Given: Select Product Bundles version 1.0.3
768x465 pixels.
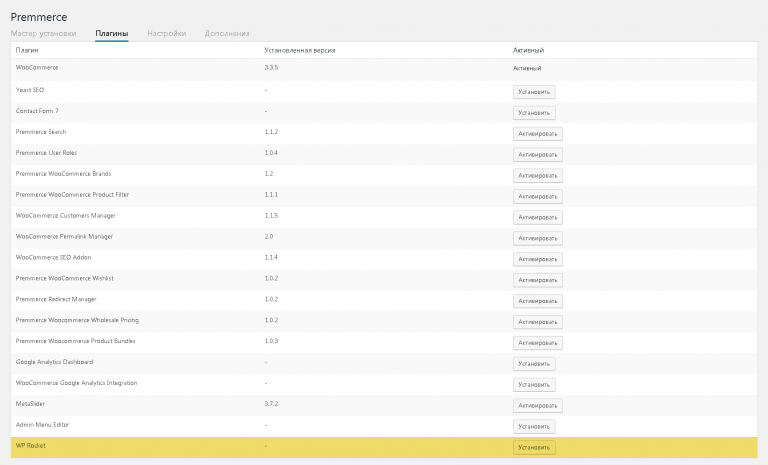Looking at the screenshot, I should [x=271, y=341].
